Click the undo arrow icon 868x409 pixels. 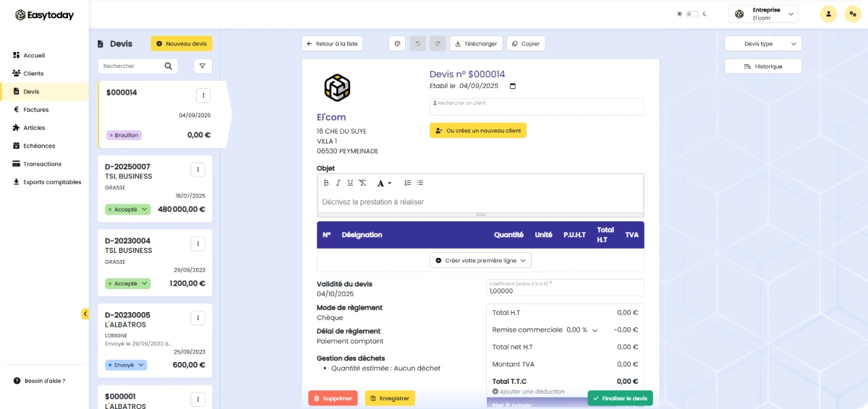click(x=417, y=44)
